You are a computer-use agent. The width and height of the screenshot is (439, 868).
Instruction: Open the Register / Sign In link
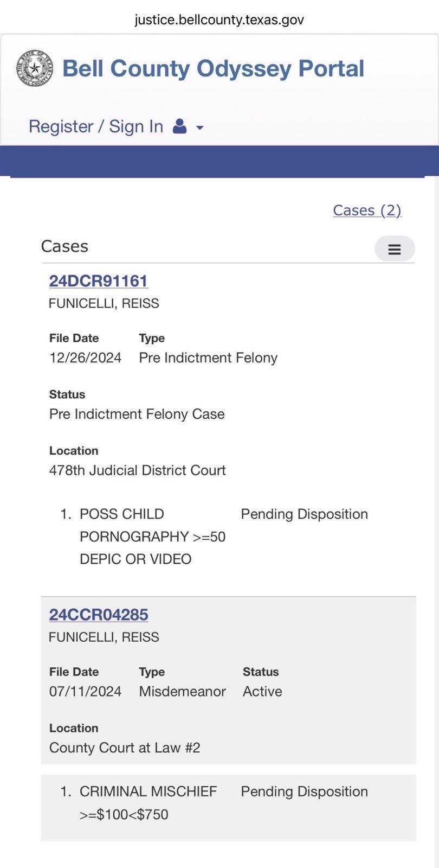96,126
